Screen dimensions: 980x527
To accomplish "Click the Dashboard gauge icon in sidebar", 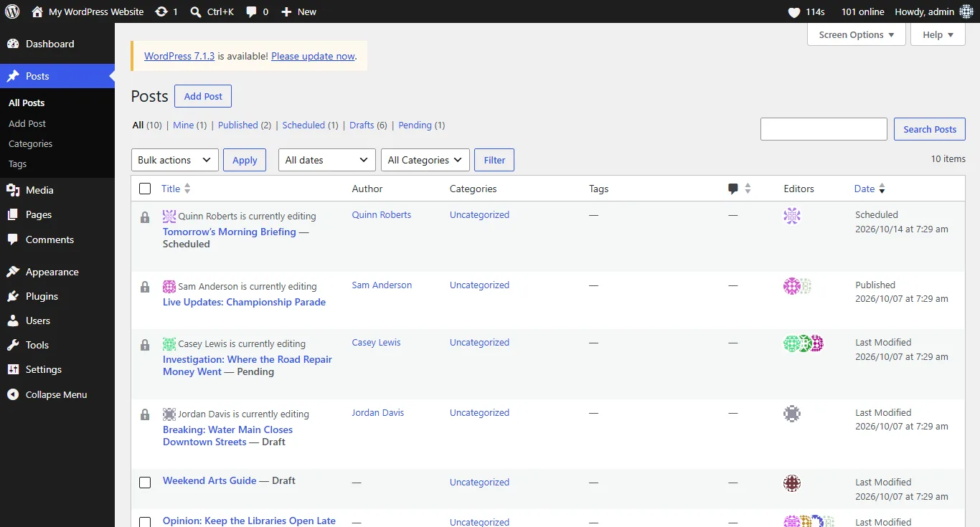I will pos(13,44).
